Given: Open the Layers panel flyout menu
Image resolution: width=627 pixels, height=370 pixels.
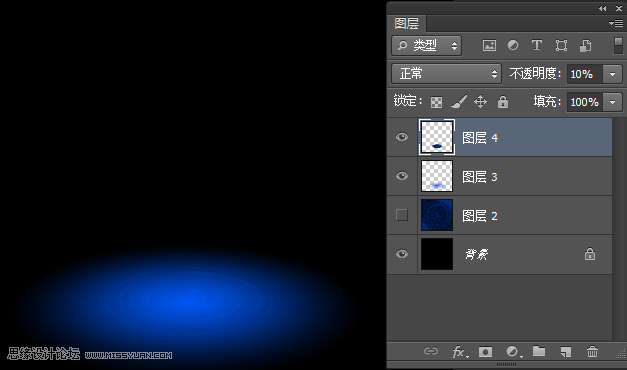Looking at the screenshot, I should (x=616, y=24).
